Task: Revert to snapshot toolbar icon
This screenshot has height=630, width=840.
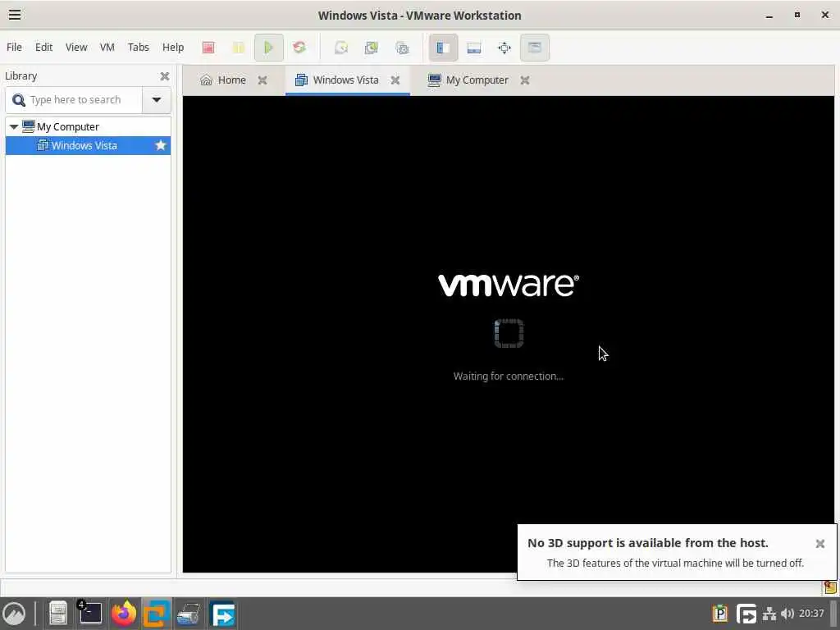Action: click(x=372, y=48)
